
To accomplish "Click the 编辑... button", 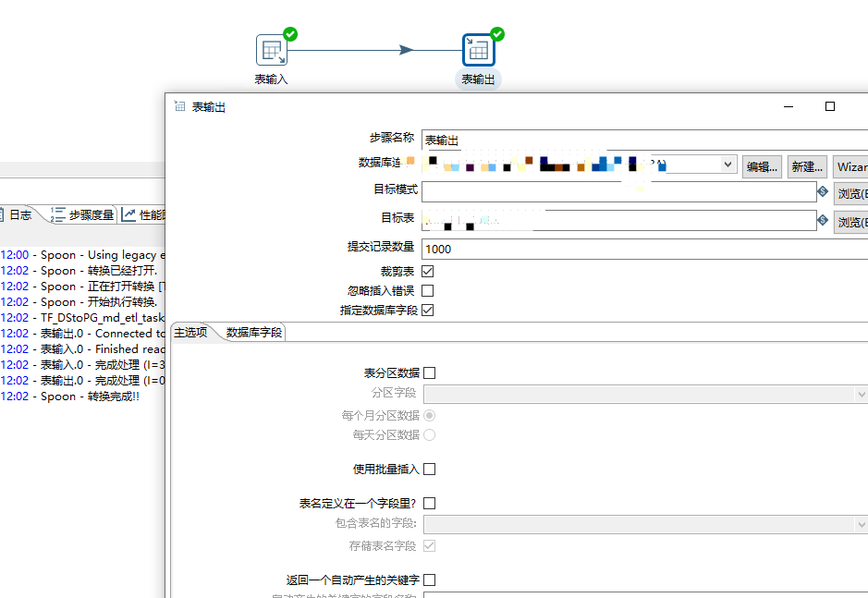I will [x=762, y=166].
